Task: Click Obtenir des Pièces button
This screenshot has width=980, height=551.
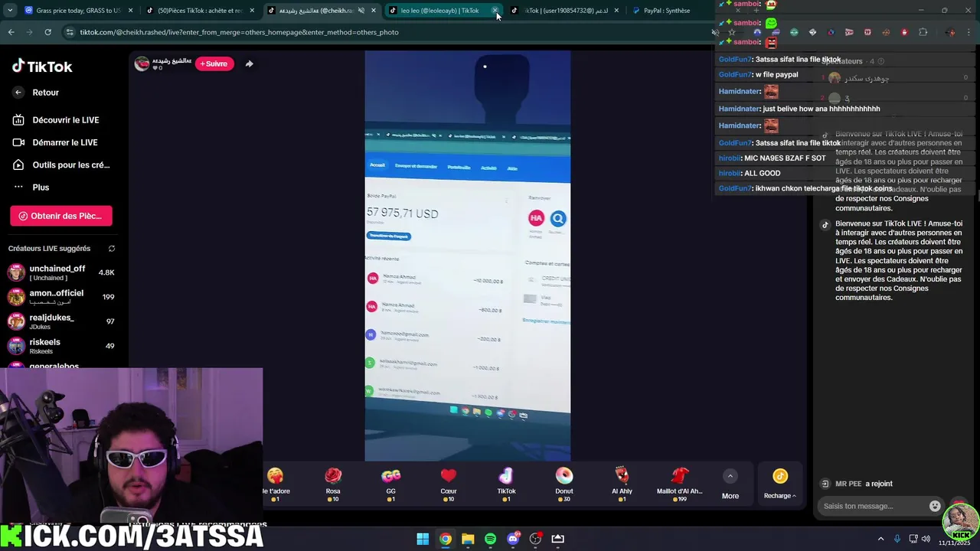Action: [61, 216]
